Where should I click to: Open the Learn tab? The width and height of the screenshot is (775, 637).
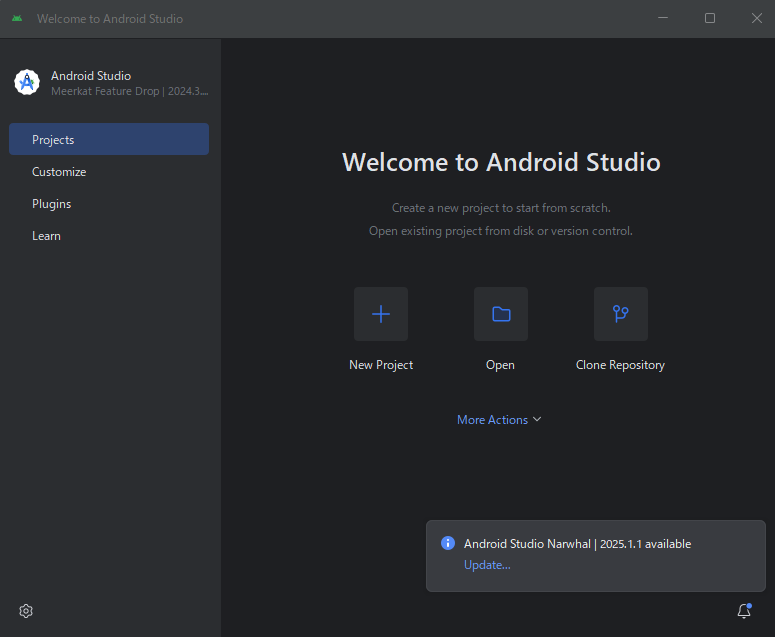[x=109, y=236]
